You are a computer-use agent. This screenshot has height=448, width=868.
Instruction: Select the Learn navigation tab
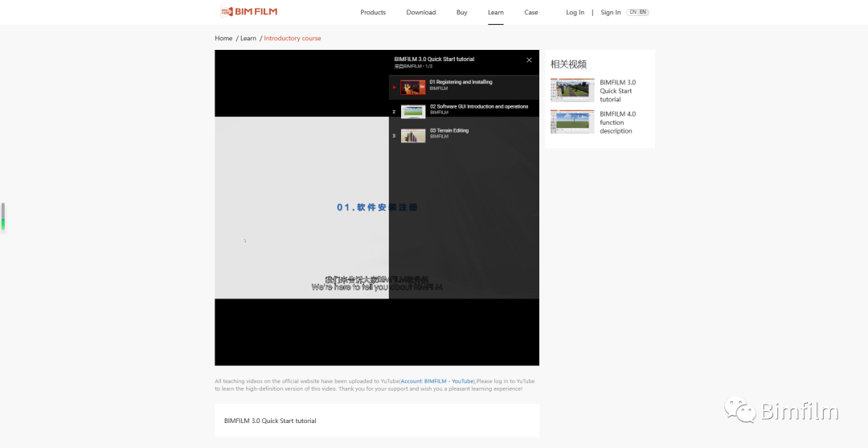point(495,12)
